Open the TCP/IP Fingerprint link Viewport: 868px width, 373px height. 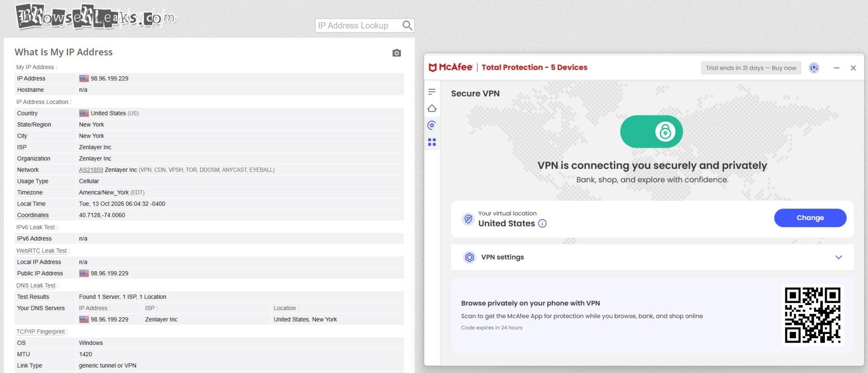(x=41, y=332)
